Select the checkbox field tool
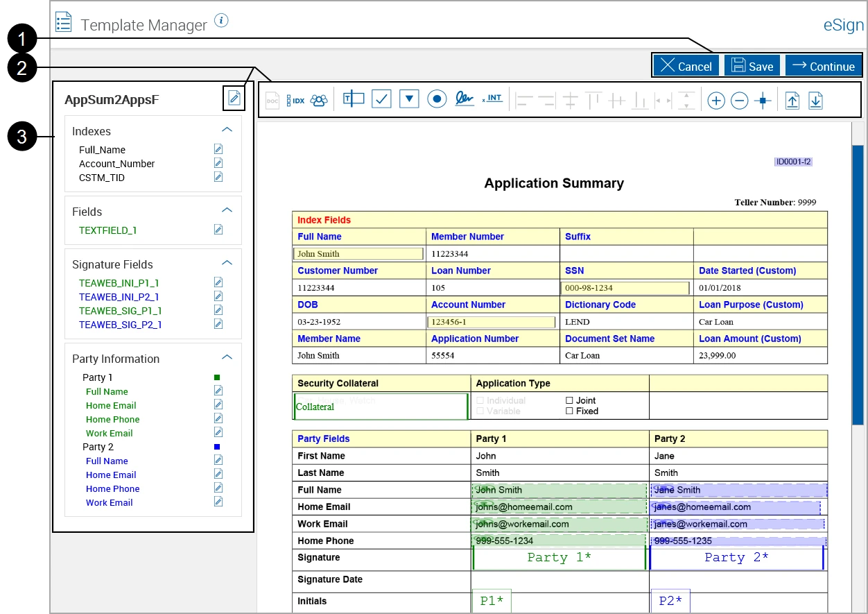Image resolution: width=868 pixels, height=614 pixels. pos(382,99)
